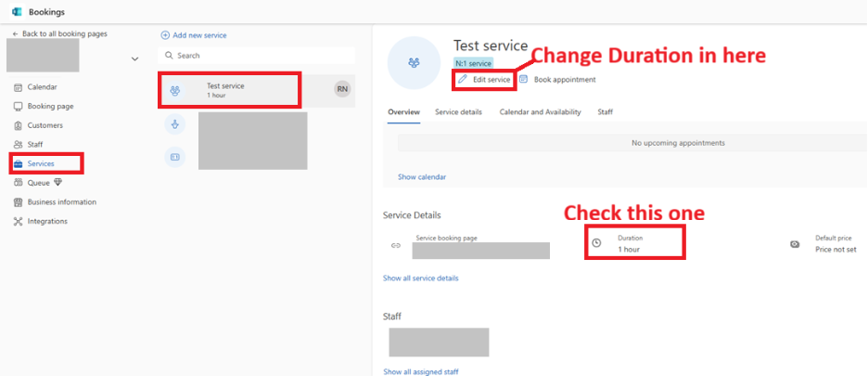
Task: Click the Service Details heading
Action: (x=412, y=215)
